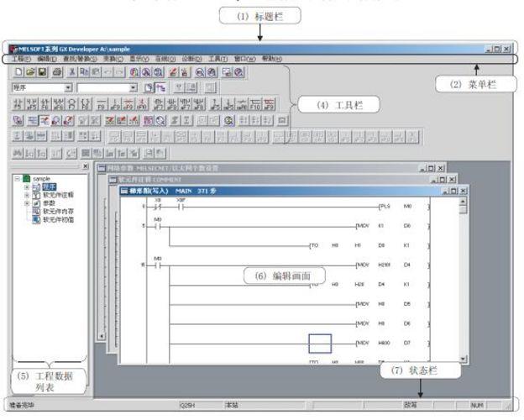Open the 显示(V) menu
This screenshot has width=524, height=420.
click(x=139, y=59)
